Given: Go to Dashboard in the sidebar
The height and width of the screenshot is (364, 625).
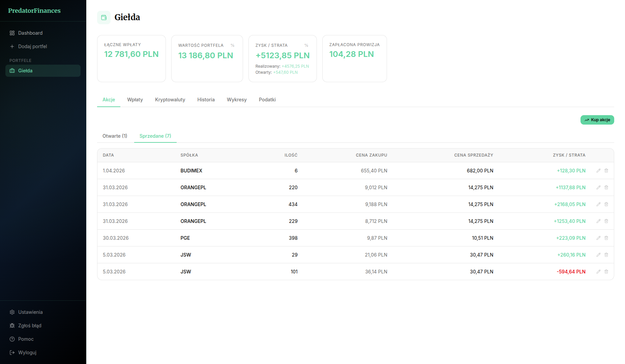Looking at the screenshot, I should (x=30, y=33).
